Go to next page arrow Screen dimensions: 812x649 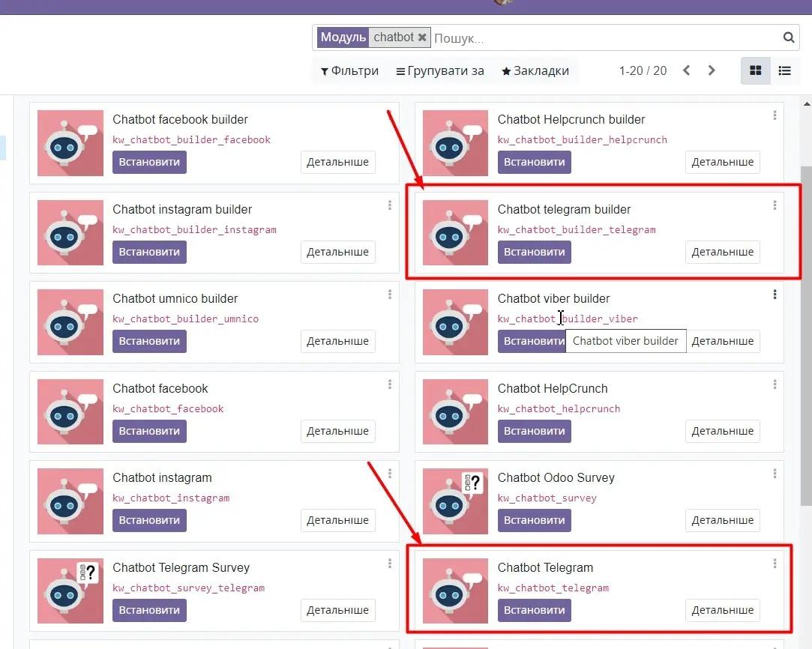tap(712, 70)
